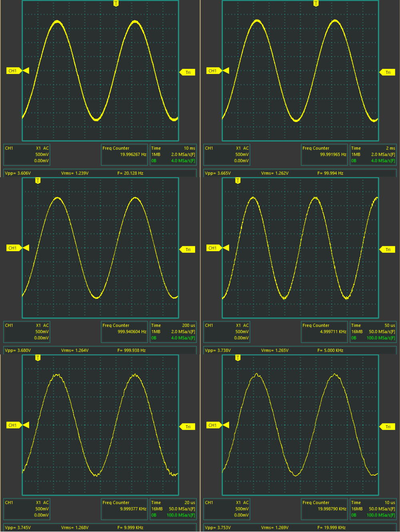Viewport: 400px width, 532px height.
Task: Open the CH1 500mV panel beside the 999.940604 Hz counter
Action: pos(27,332)
